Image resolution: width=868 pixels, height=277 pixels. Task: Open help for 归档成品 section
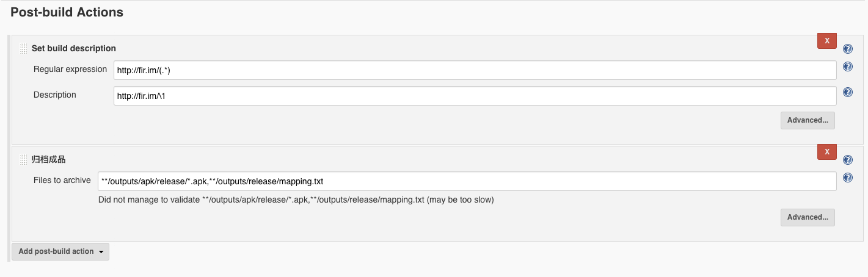pyautogui.click(x=848, y=160)
